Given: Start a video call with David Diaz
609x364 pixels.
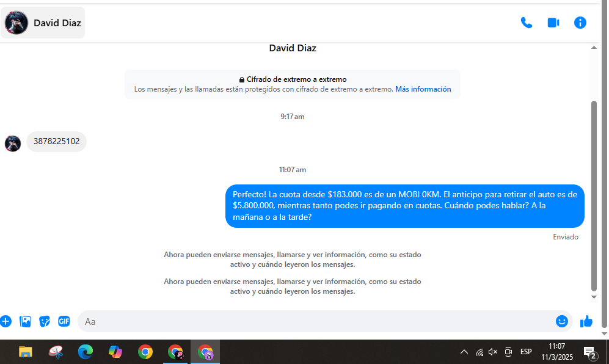Looking at the screenshot, I should click(x=553, y=23).
